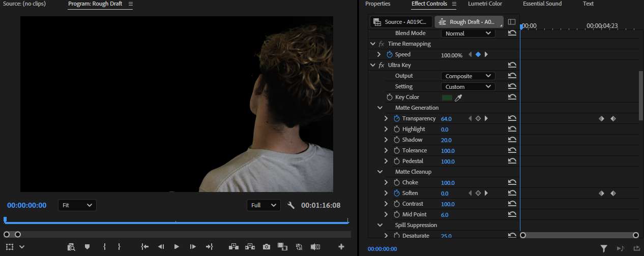644x256 pixels.
Task: Switch to the Text tab
Action: pyautogui.click(x=588, y=4)
